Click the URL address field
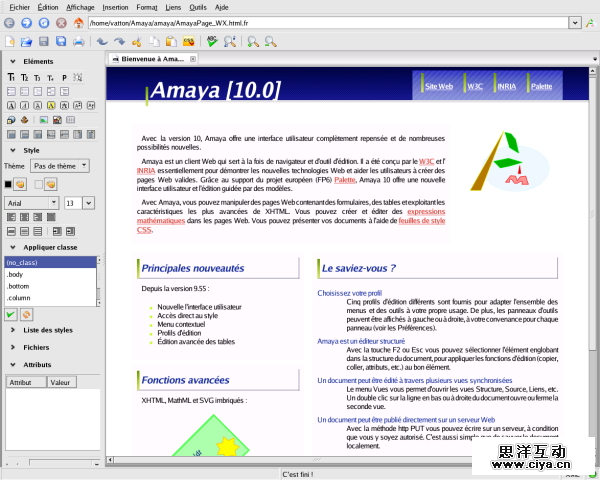600x480 pixels. point(328,23)
